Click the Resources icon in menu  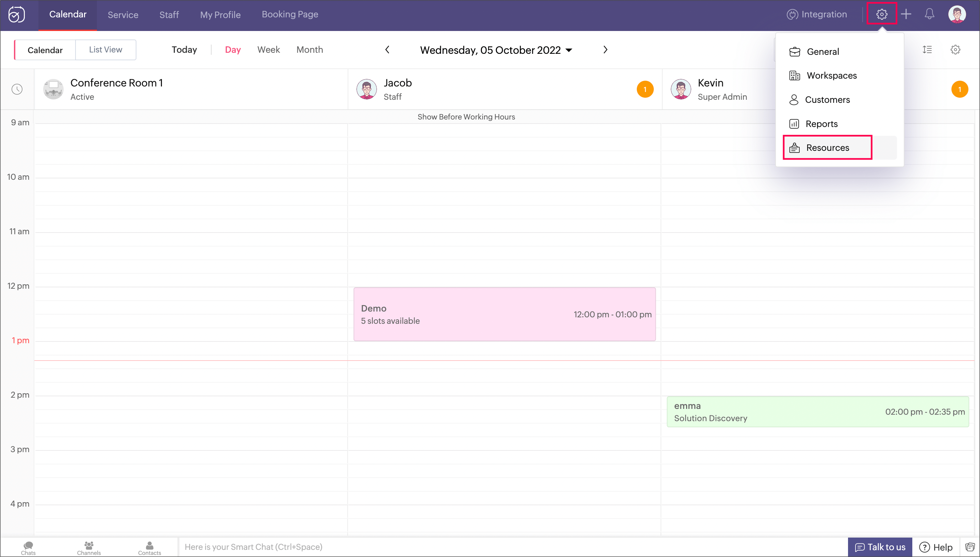[x=794, y=148]
